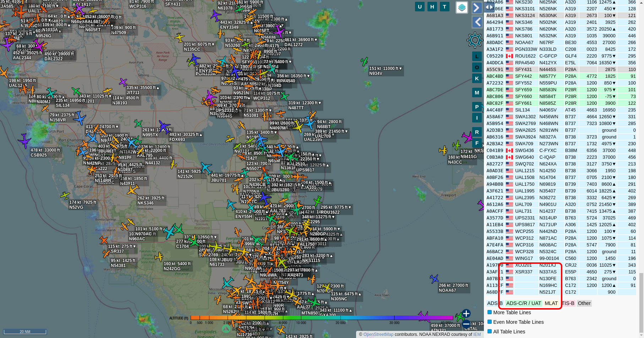Screen dimensions: 644x338
Task: Select the SIL134 table row
Action: click(x=561, y=110)
